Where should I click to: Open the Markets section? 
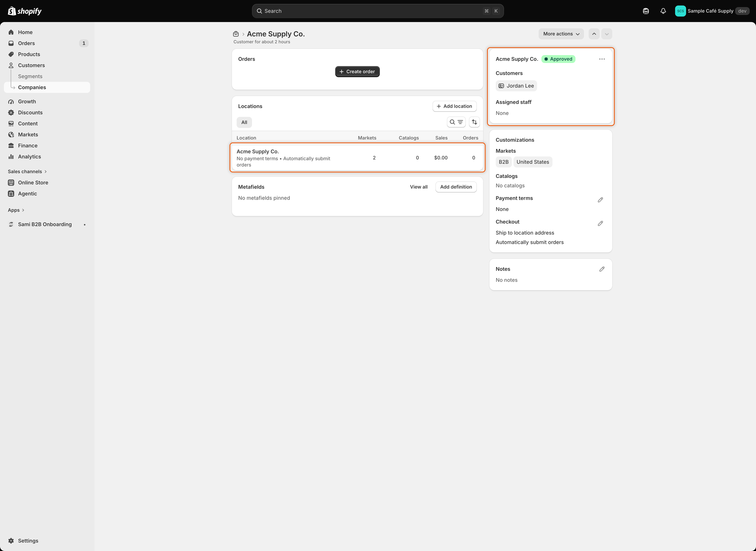tap(47, 135)
